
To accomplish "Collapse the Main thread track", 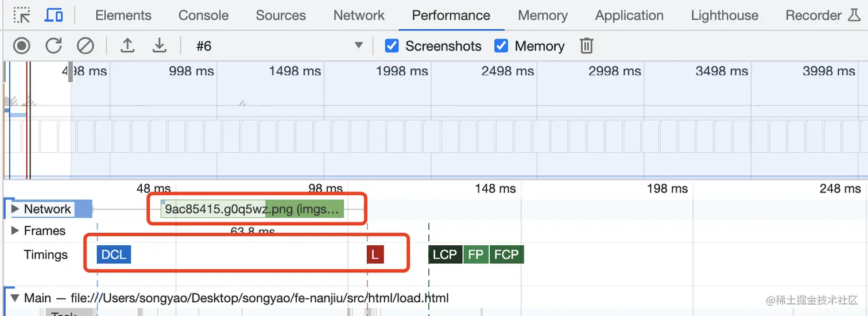I will tap(15, 298).
